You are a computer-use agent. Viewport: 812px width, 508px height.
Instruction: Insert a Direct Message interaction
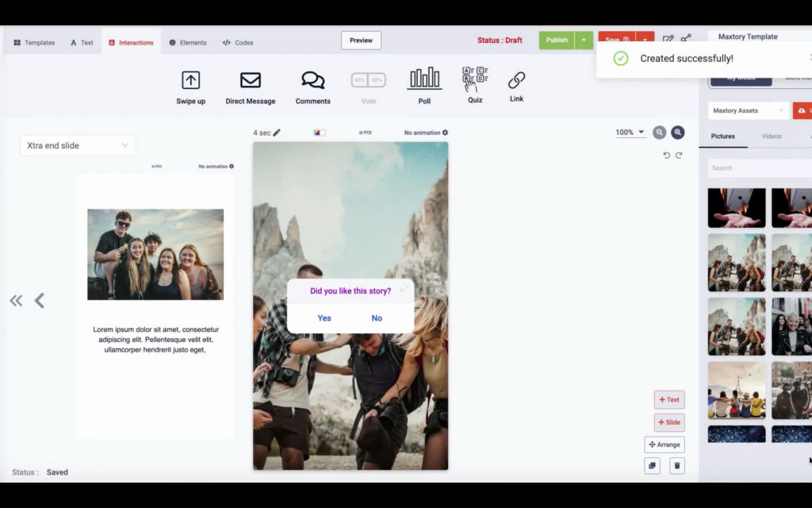[x=250, y=87]
